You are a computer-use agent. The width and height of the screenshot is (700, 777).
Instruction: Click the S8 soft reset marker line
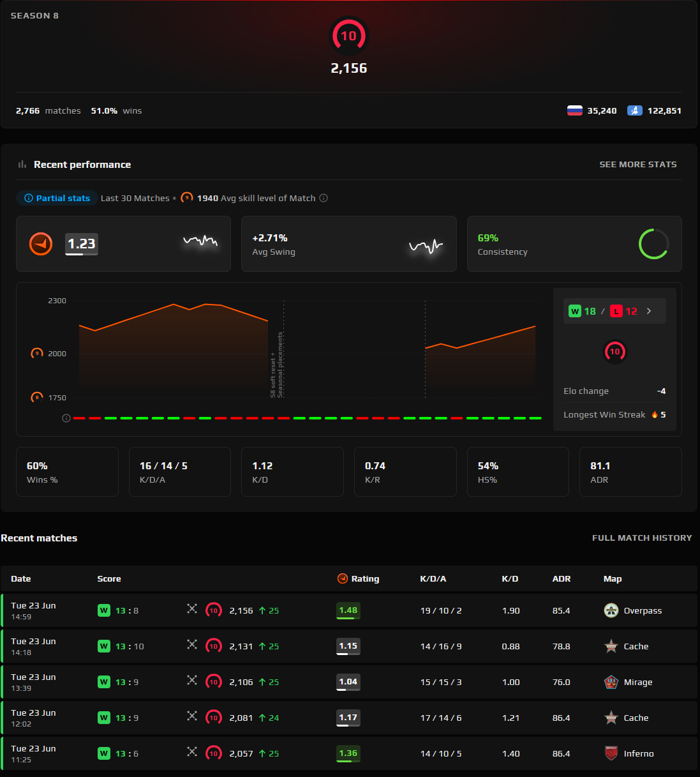pos(284,350)
